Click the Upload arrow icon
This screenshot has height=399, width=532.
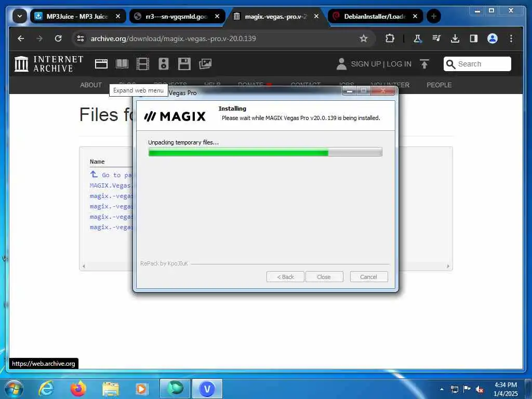(424, 64)
